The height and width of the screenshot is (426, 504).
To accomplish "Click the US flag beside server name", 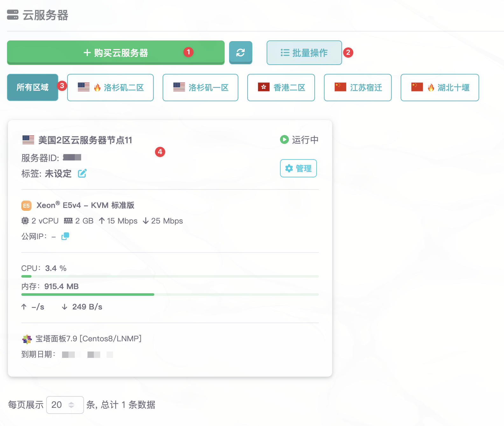I will (28, 140).
